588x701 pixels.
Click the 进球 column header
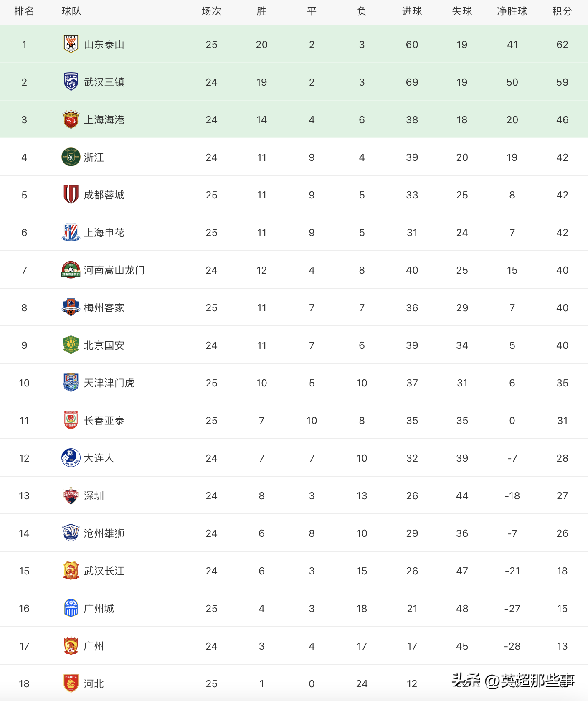pos(412,11)
